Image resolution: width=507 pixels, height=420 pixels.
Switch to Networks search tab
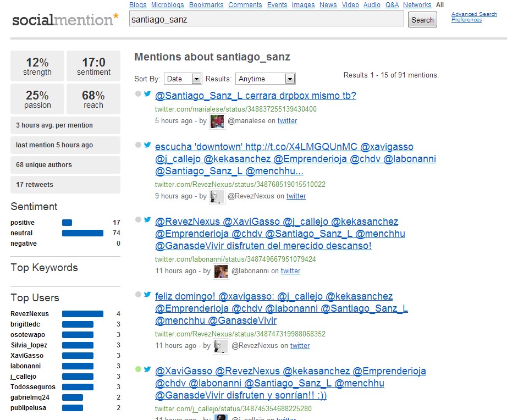pos(417,5)
